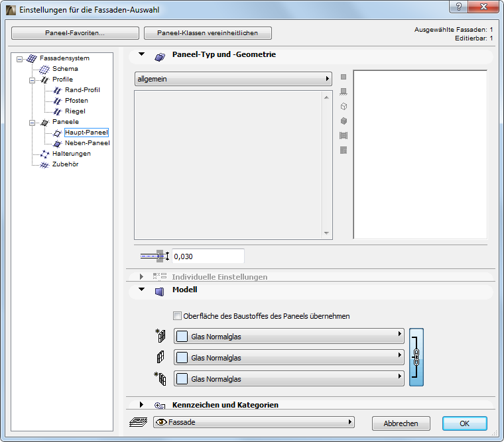Collapse the Modell section

(x=141, y=289)
